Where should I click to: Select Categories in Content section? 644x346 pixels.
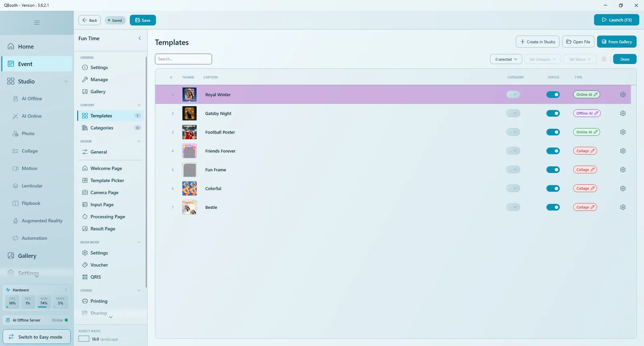point(110,128)
